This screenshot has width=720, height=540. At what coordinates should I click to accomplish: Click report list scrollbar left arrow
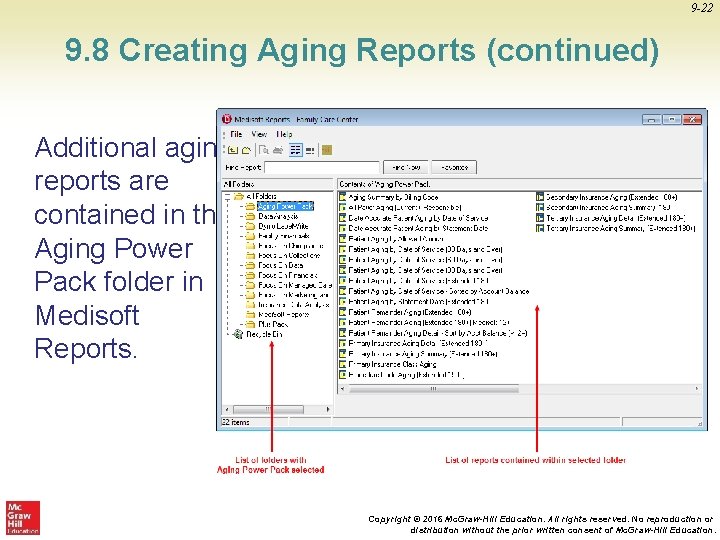tap(342, 388)
